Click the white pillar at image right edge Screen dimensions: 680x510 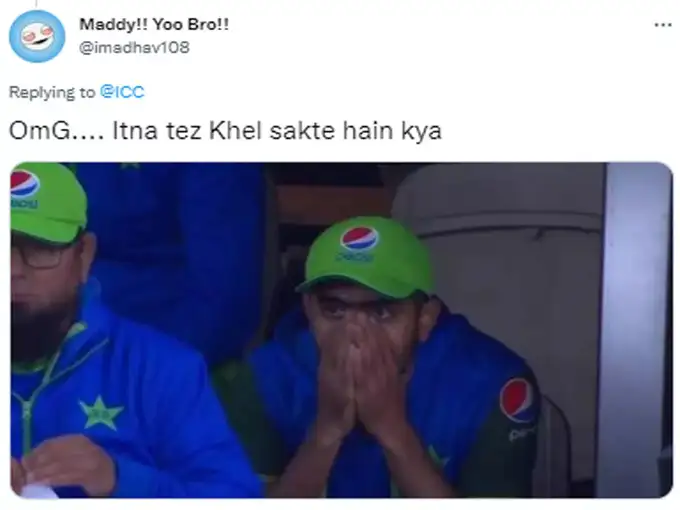pyautogui.click(x=634, y=330)
